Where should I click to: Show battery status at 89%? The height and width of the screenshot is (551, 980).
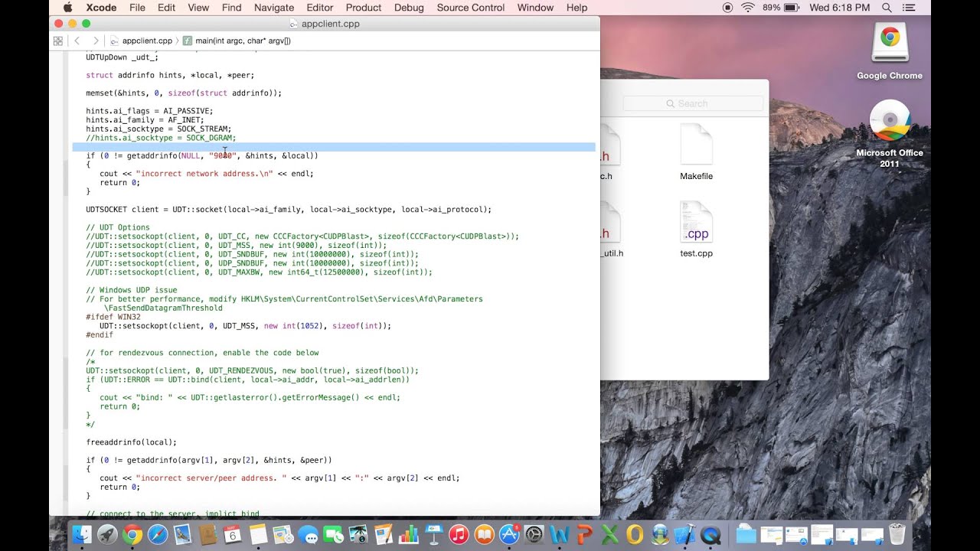782,8
